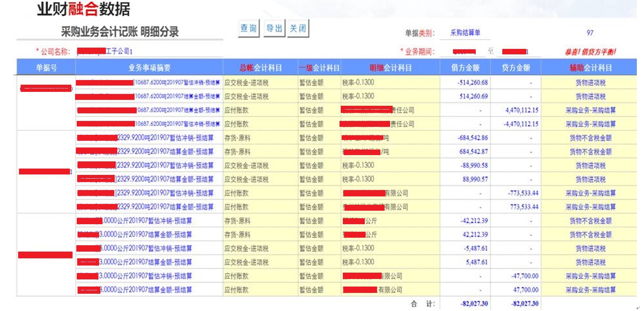This screenshot has height=311, width=644.
Task: Click the 查询 (Query) button
Action: [248, 29]
